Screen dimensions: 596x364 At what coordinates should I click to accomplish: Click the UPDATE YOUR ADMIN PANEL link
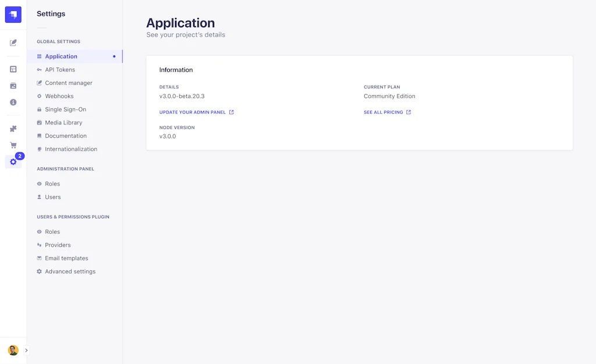click(x=192, y=112)
